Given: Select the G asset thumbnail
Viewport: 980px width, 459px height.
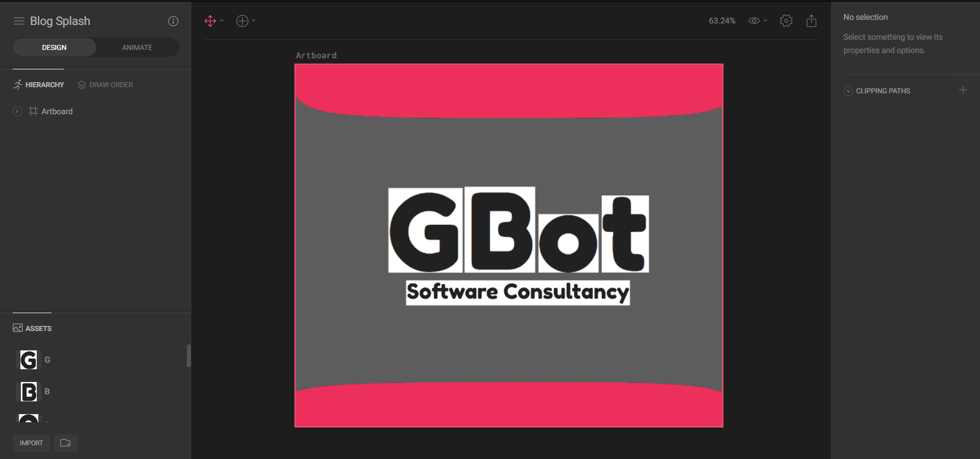Looking at the screenshot, I should click(x=29, y=360).
